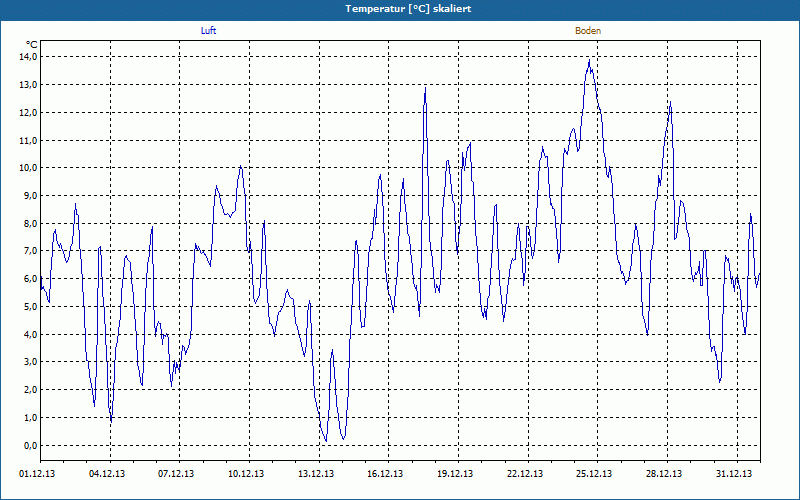Click the 11,0 y-axis value
This screenshot has width=800, height=500.
(29, 140)
